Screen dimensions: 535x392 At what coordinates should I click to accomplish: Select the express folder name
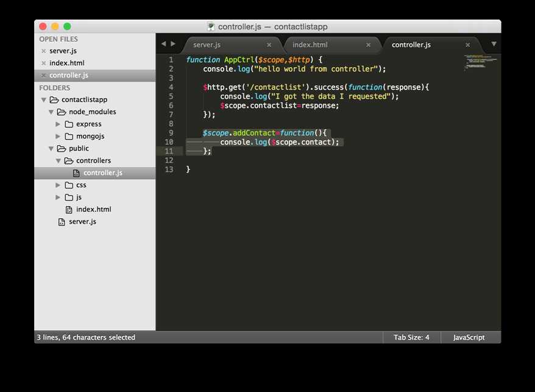pos(89,124)
